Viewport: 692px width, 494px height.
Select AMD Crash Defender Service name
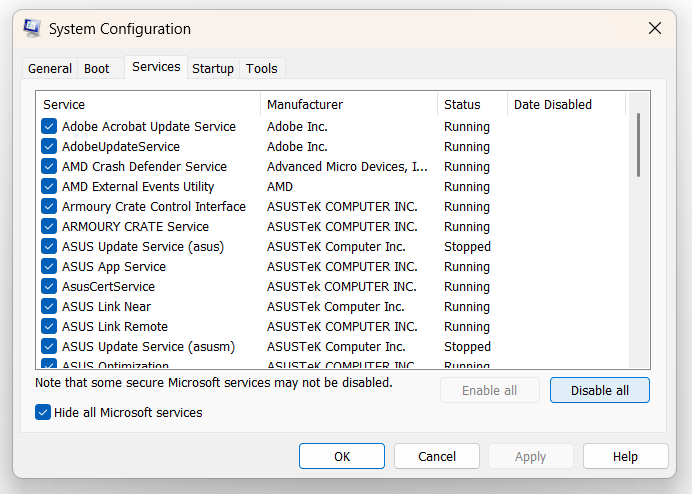coord(144,166)
